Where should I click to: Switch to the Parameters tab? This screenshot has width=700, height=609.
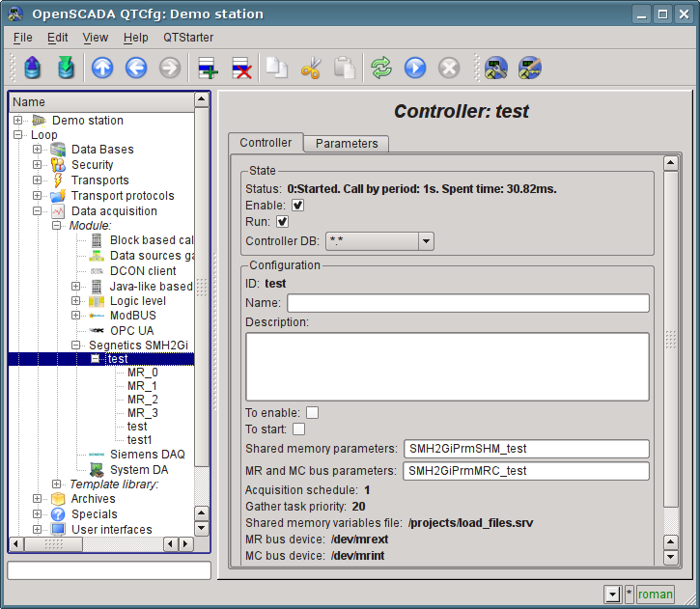(347, 143)
